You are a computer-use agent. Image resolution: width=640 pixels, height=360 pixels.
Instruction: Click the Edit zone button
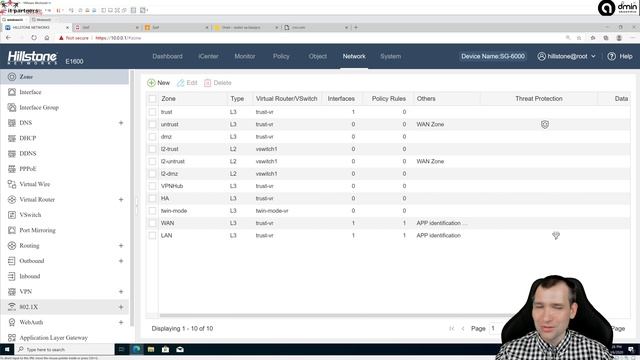point(187,83)
